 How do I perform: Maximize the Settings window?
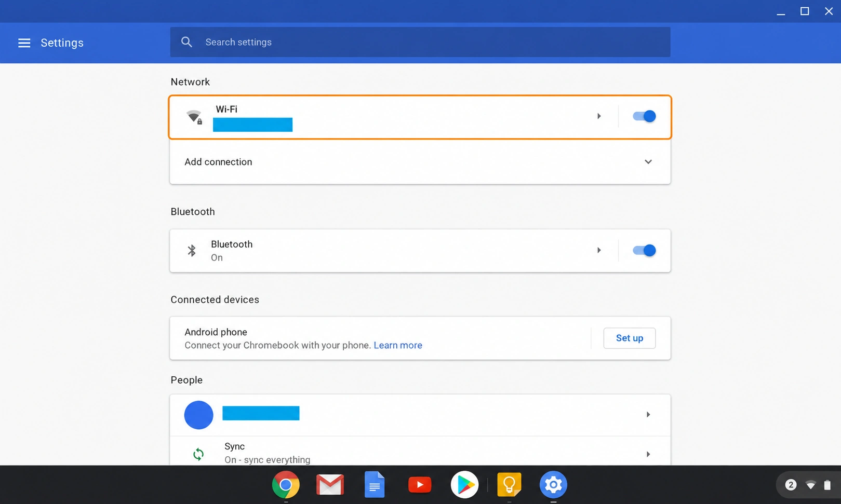pyautogui.click(x=805, y=11)
